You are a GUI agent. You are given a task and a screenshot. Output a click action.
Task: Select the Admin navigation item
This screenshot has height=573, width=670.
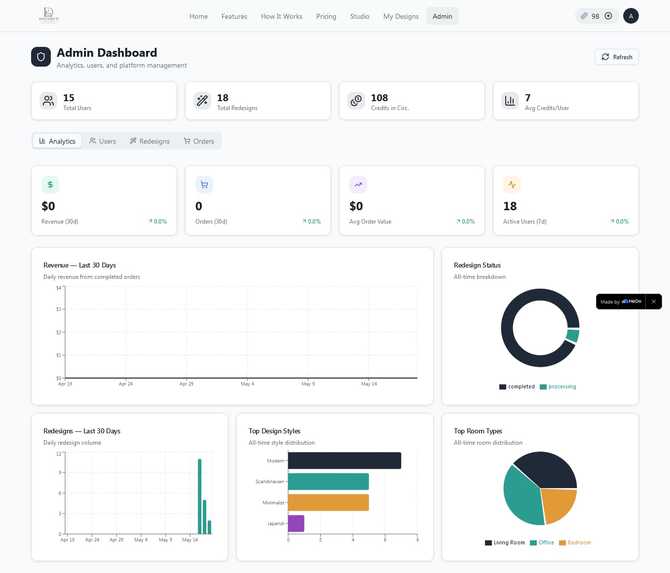[442, 16]
